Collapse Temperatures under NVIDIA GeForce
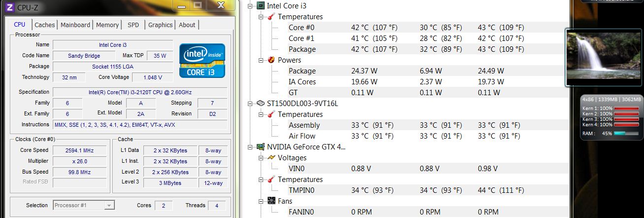The width and height of the screenshot is (644, 218). [262, 180]
